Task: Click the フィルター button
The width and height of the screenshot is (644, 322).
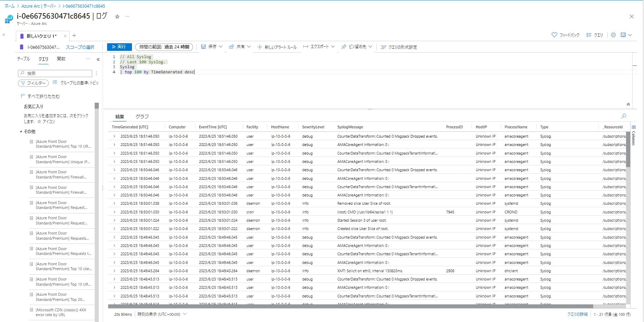Action: [33, 83]
